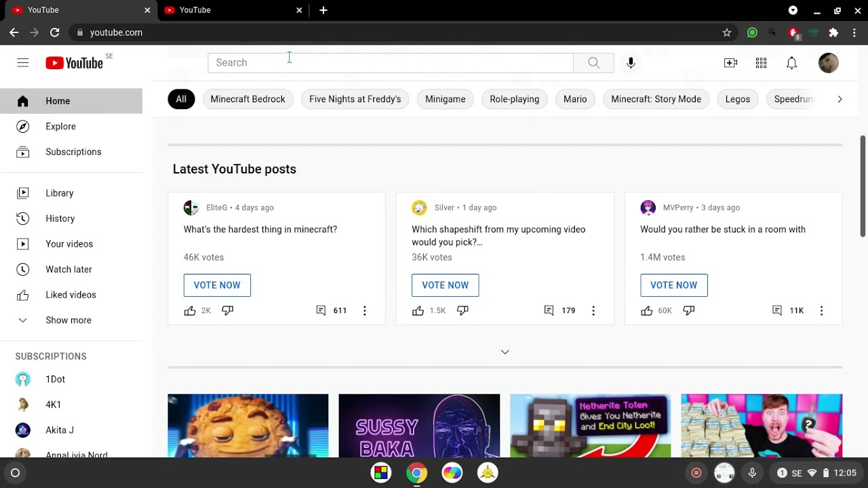Select the Role-playing chip
The image size is (868, 488).
(x=515, y=99)
